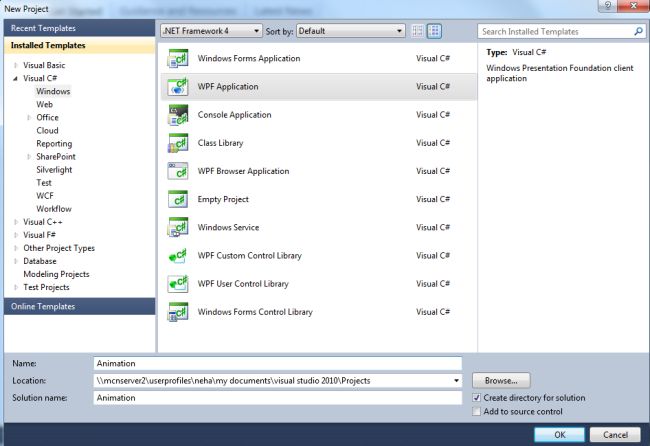Select the Workflow tree item
Screen dimensions: 650x446
[54, 209]
